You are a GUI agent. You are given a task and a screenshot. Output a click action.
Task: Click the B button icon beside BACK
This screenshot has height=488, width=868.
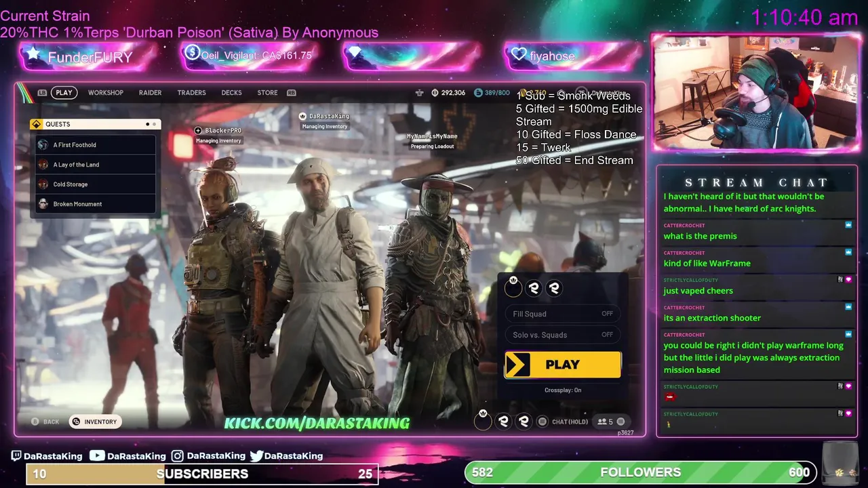35,422
